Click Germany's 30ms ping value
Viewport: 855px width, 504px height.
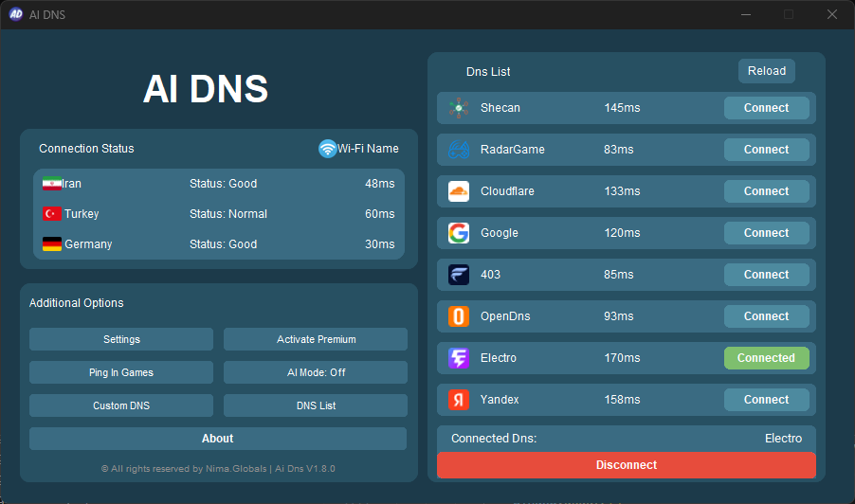(x=379, y=244)
